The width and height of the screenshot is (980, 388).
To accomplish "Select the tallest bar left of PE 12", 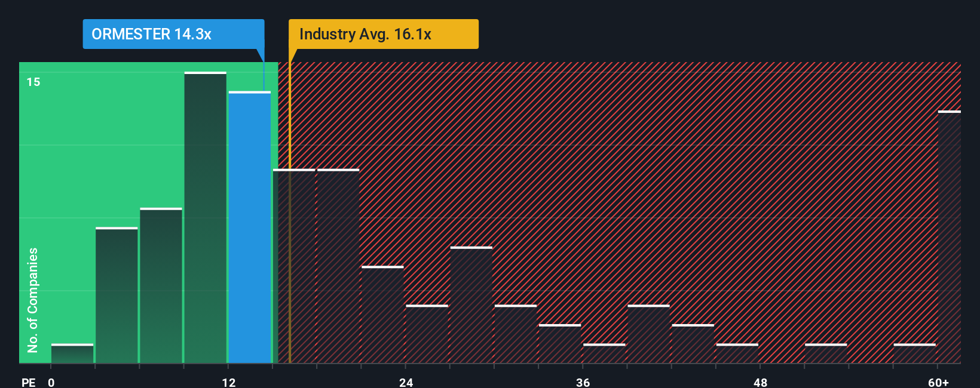I will coord(206,217).
